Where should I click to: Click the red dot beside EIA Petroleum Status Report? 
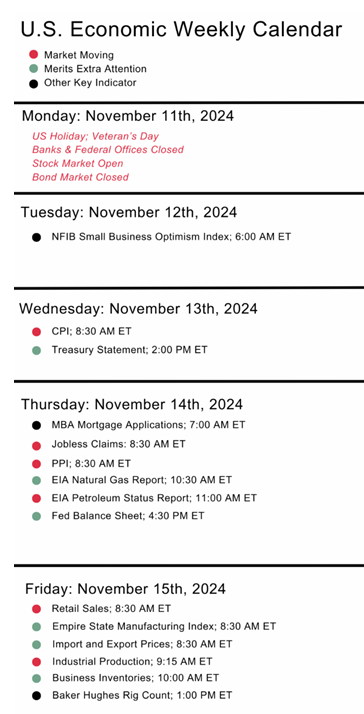[x=36, y=499]
